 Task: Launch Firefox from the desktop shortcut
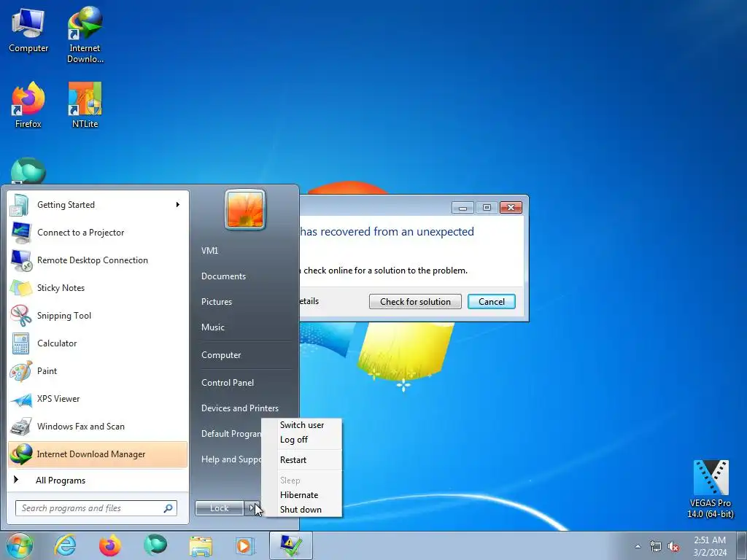coord(28,105)
